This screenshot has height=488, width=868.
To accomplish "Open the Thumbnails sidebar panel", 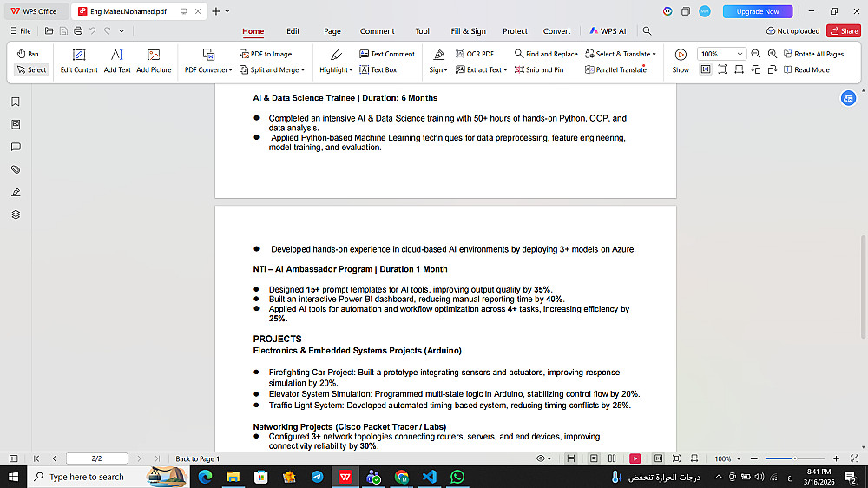I will [x=16, y=125].
